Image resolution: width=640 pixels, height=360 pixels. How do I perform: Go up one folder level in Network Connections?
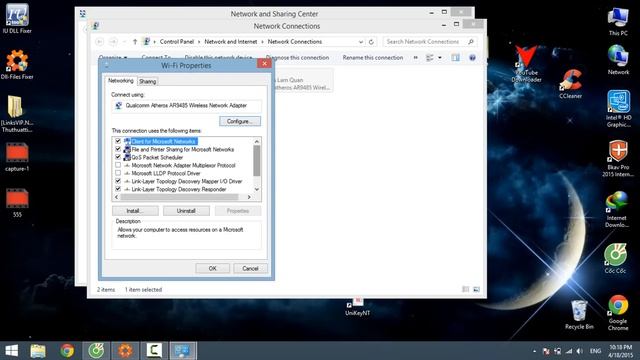click(x=135, y=42)
